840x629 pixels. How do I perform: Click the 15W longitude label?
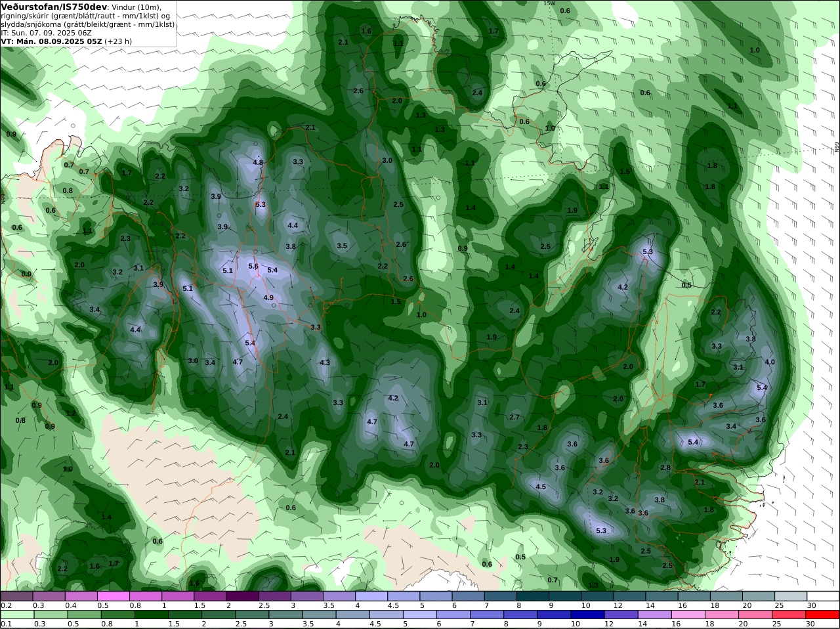point(549,3)
